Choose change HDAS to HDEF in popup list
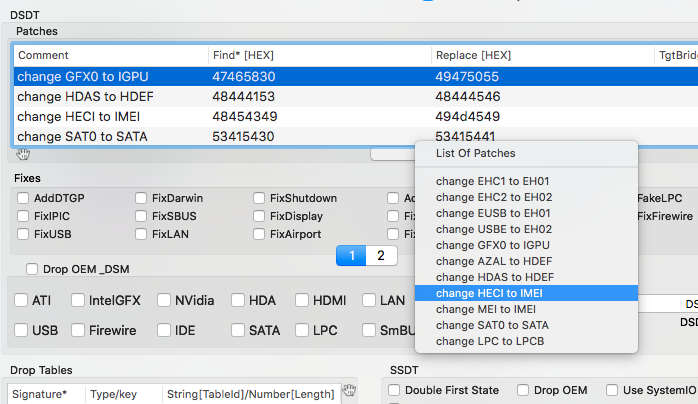Image resolution: width=698 pixels, height=404 pixels. tap(526, 277)
